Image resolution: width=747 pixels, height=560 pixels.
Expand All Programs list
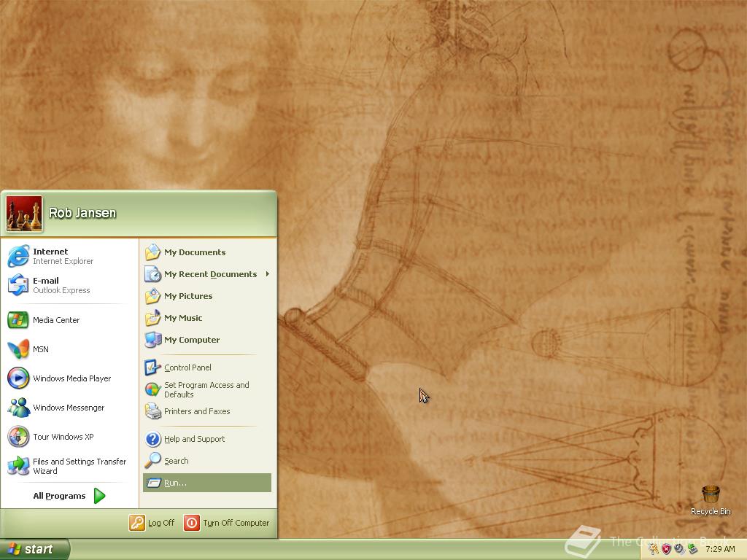tap(69, 496)
